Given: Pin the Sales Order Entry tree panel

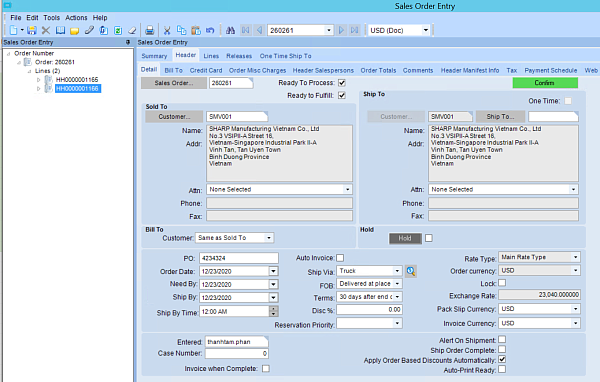Looking at the screenshot, I should pyautogui.click(x=128, y=42).
